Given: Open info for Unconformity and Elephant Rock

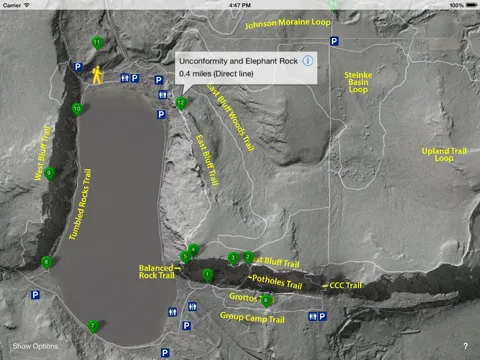Looking at the screenshot, I should coord(308,61).
